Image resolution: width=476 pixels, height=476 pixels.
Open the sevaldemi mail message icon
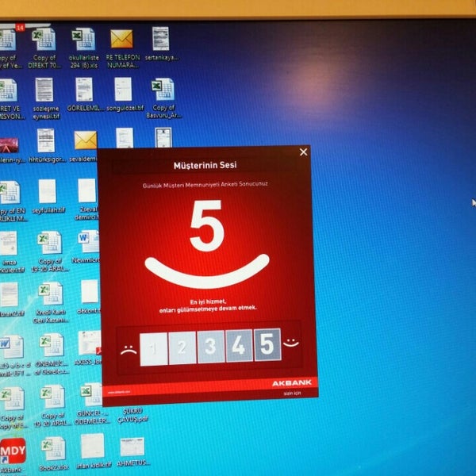coord(84,146)
